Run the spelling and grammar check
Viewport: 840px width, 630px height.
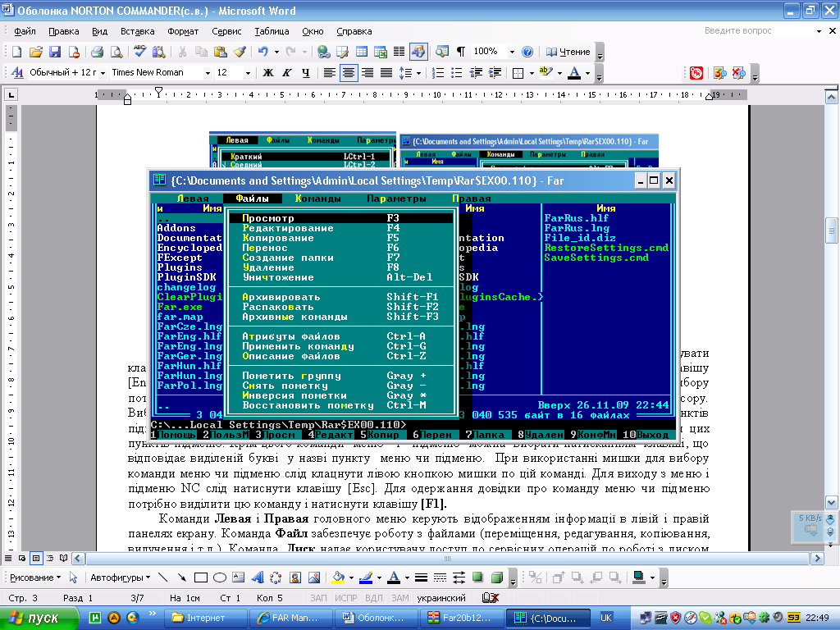pos(139,52)
